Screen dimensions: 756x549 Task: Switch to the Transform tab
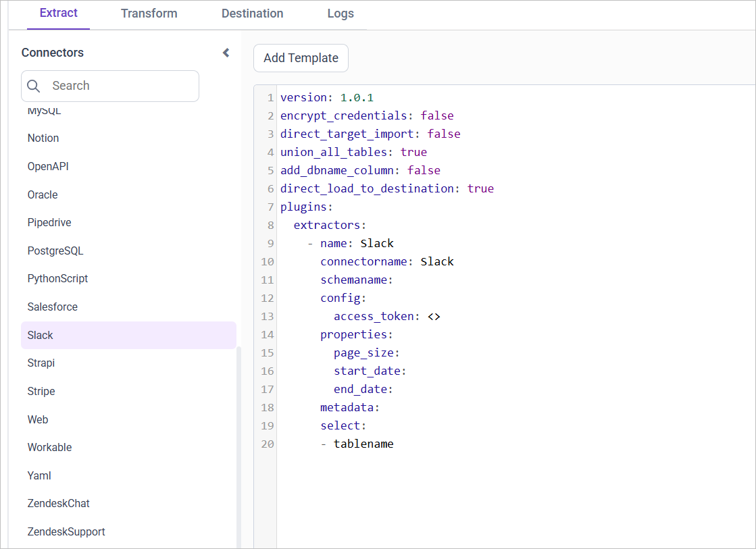click(149, 13)
